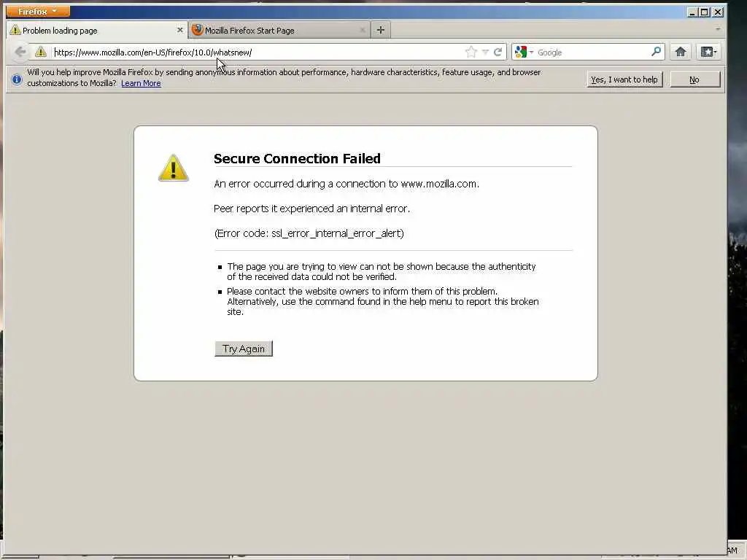Click the 'Peer reports it experienced an internal error' text
Viewport: 747px width, 560px height.
[311, 209]
